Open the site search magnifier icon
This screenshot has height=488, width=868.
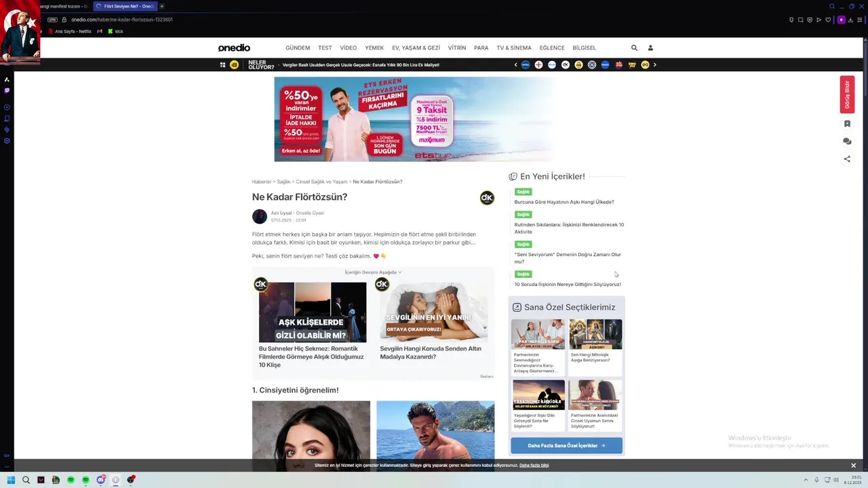click(634, 48)
